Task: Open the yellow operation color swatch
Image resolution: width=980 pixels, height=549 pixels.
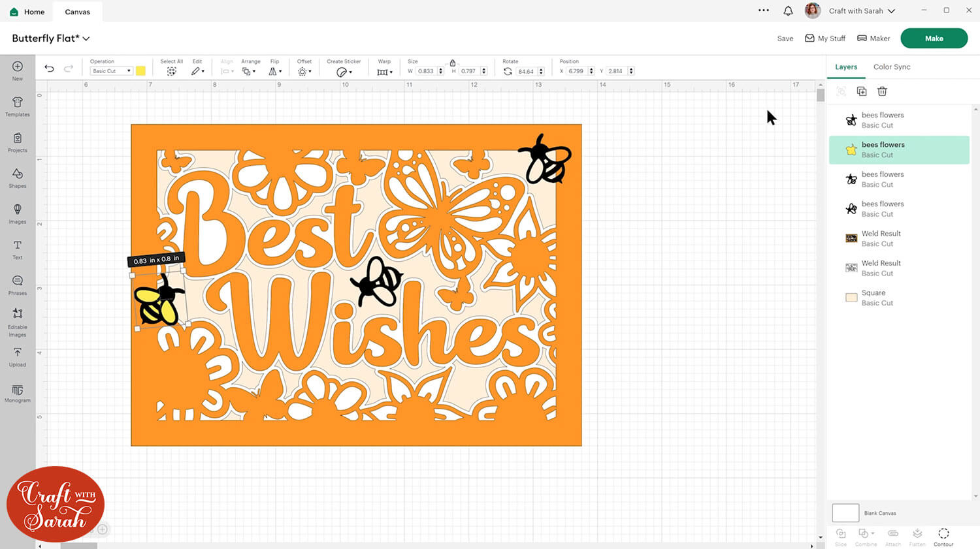Action: [x=140, y=71]
